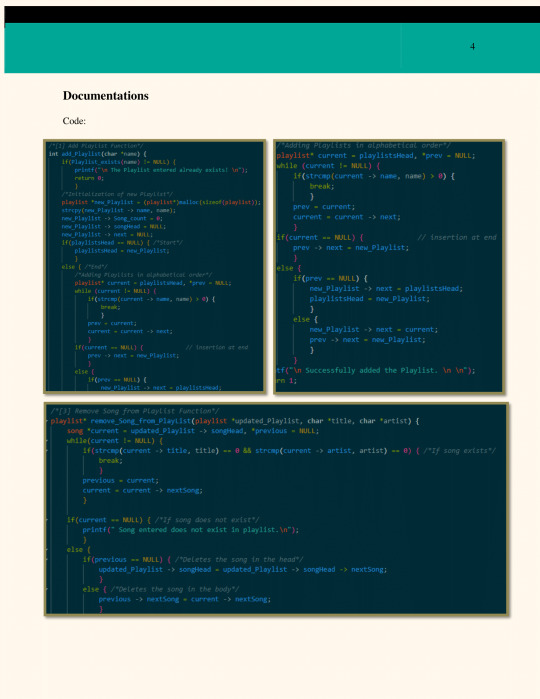
Task: Click the "if(Playlist_exists(name) != NULL)" line
Action: (119, 162)
